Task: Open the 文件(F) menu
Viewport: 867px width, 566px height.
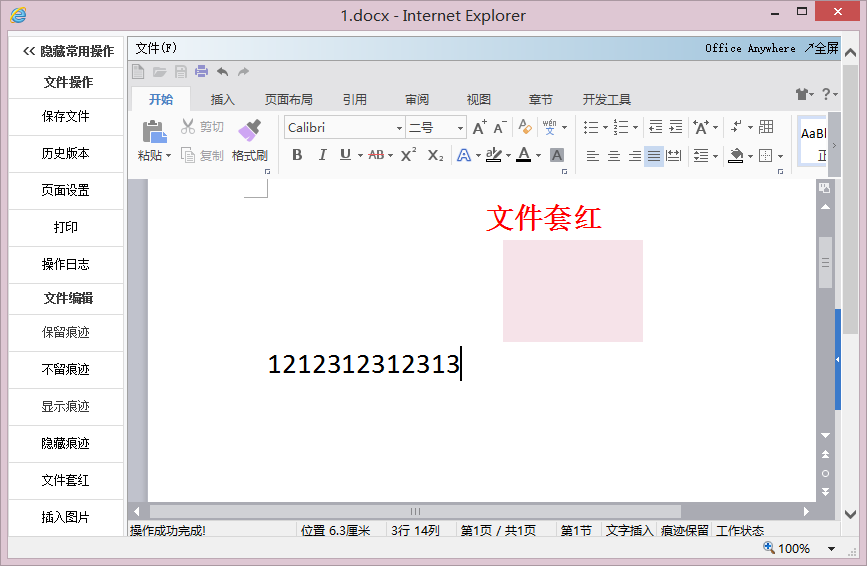Action: pyautogui.click(x=156, y=48)
